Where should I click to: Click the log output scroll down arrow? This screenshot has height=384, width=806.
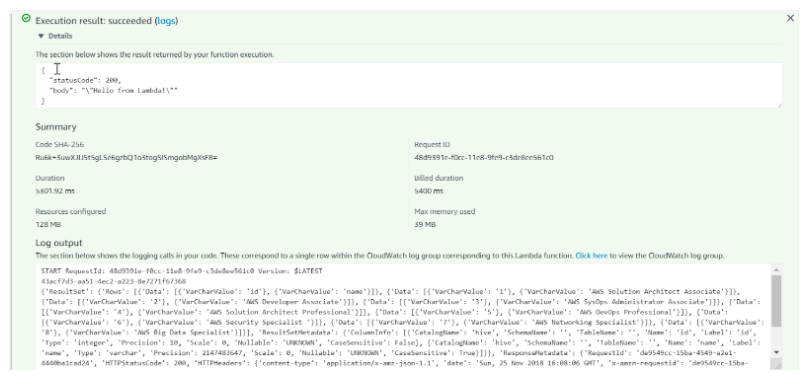(776, 352)
